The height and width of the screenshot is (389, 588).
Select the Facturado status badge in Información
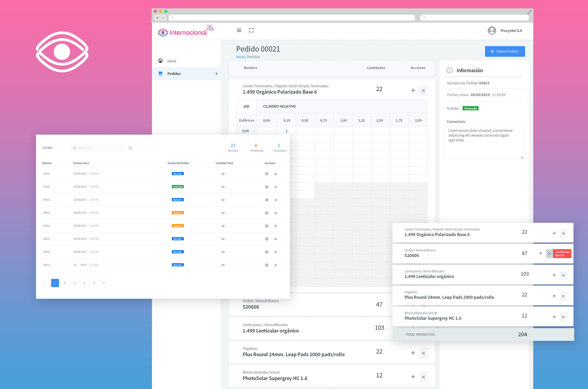click(470, 108)
